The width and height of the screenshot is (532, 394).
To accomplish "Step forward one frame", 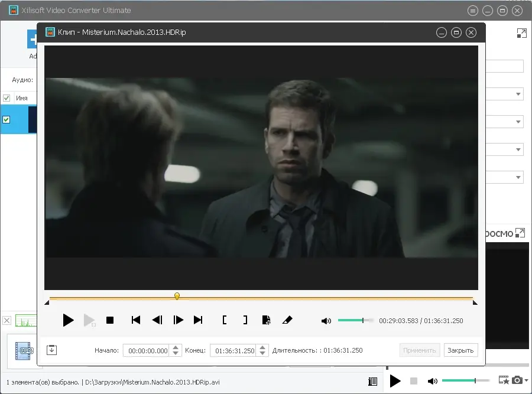I will coord(178,320).
